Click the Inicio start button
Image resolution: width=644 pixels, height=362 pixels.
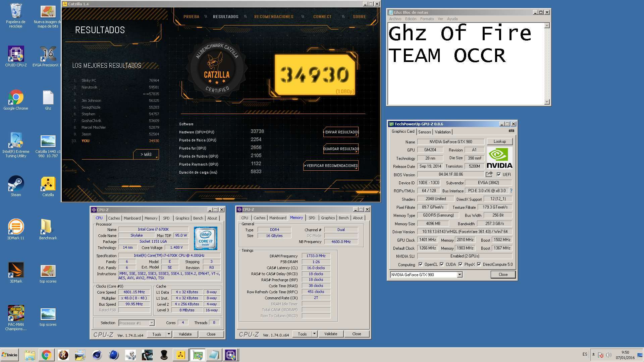tap(10, 355)
